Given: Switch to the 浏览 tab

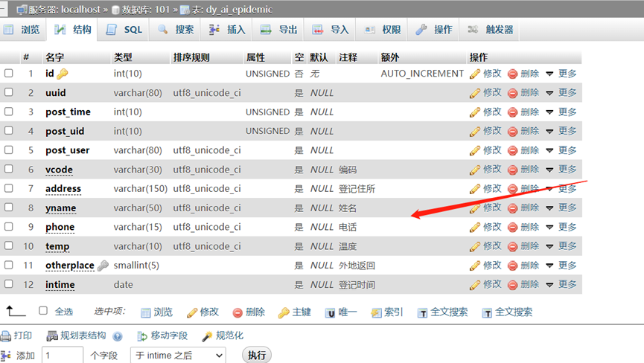Looking at the screenshot, I should pos(22,30).
